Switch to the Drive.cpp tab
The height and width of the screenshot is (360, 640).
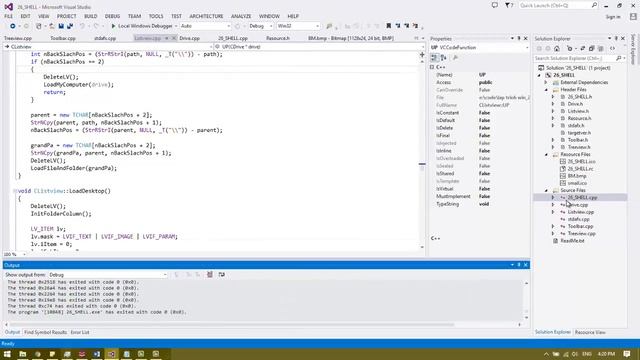click(x=189, y=38)
